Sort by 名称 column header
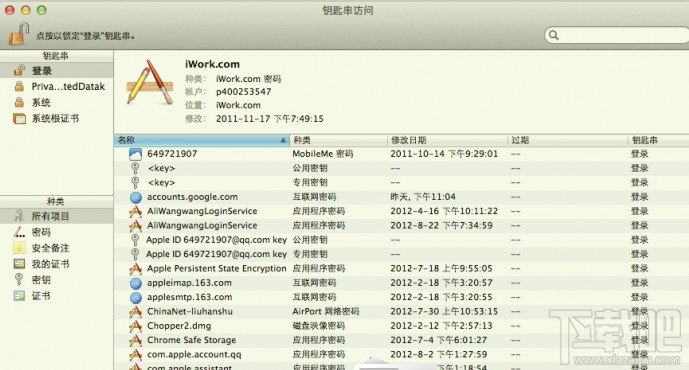Image resolution: width=689 pixels, height=370 pixels. pyautogui.click(x=202, y=140)
